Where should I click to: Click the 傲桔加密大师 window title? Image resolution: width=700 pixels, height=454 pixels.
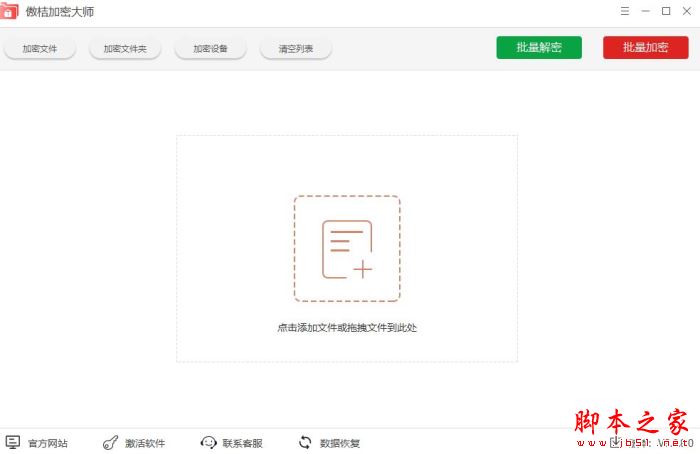60,12
